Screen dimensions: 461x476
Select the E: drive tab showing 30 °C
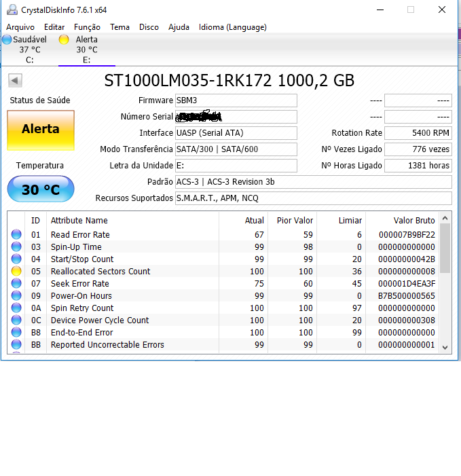87,50
